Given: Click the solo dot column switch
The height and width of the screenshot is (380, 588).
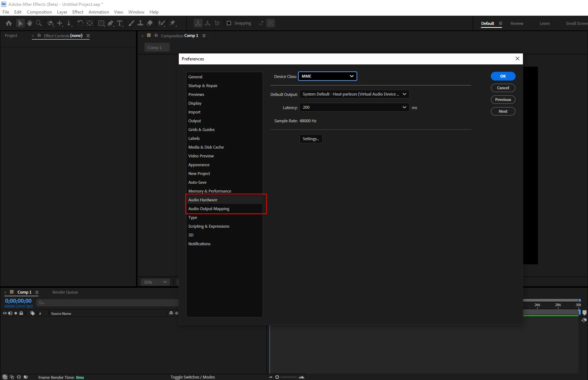Looking at the screenshot, I should 16,313.
